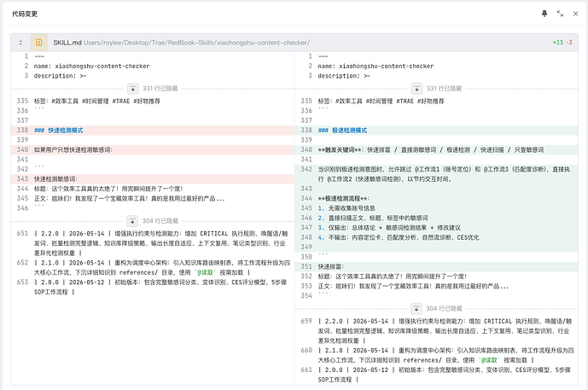
Task: Click the '代码变更' panel title
Action: coord(25,14)
